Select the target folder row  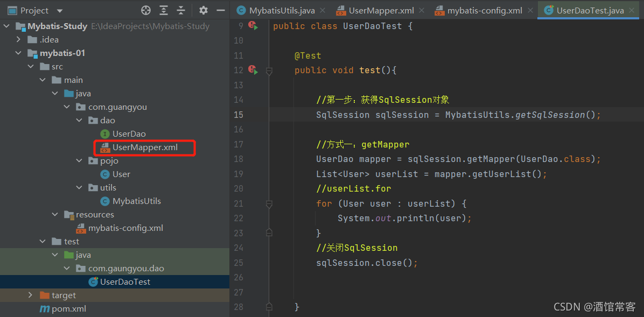point(115,295)
